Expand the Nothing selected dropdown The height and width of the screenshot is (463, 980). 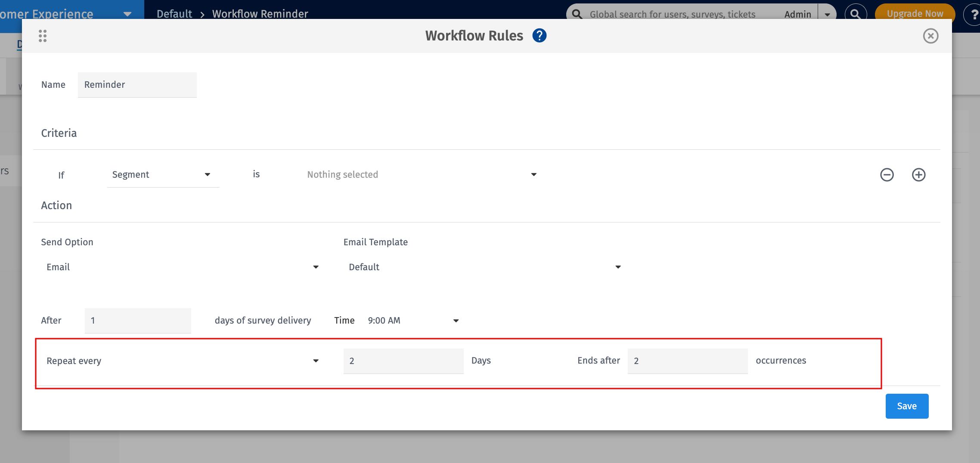tap(420, 174)
